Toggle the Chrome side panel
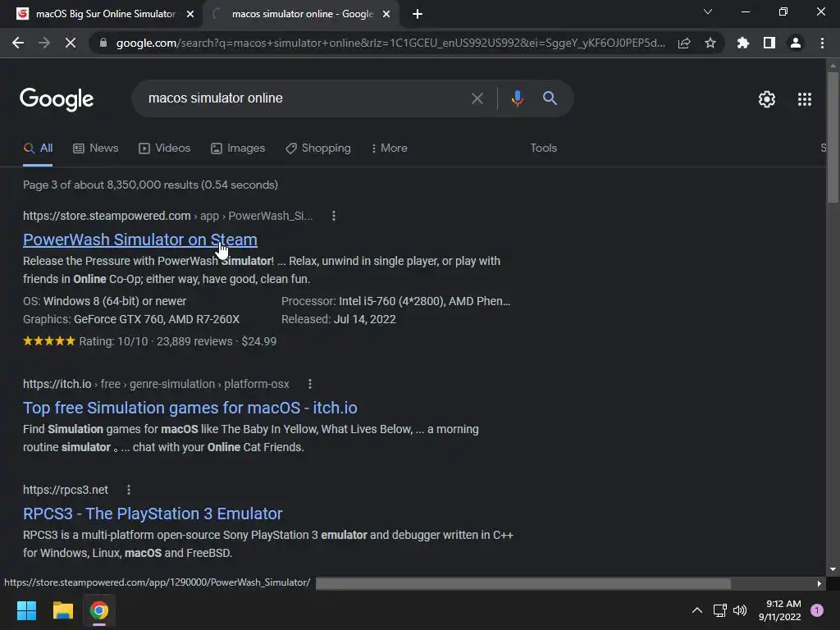 click(x=769, y=43)
